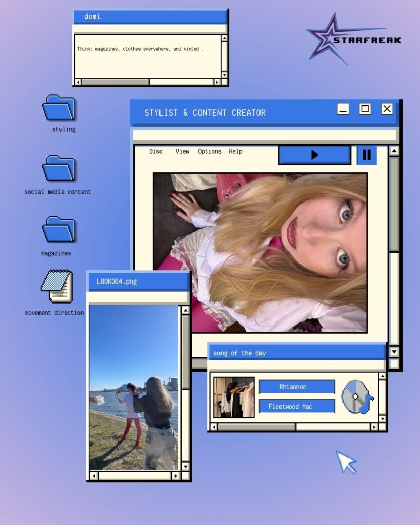This screenshot has width=420, height=525.
Task: Open the movement direction notepad file
Action: 56,286
